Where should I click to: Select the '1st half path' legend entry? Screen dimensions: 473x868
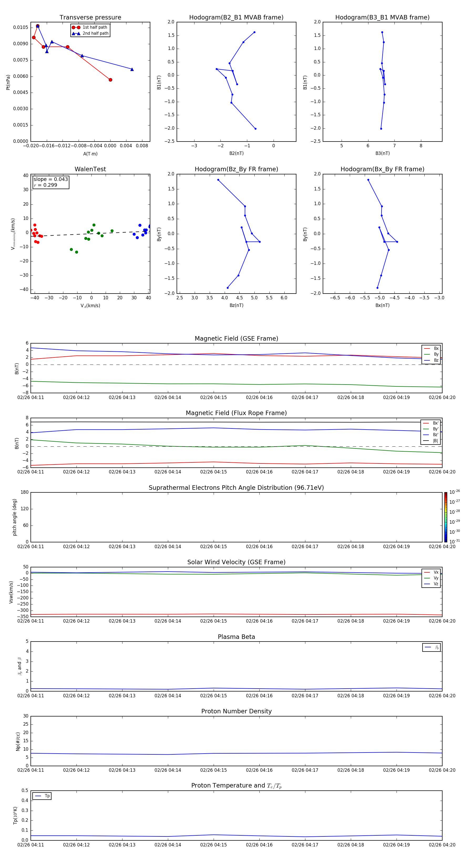point(90,27)
